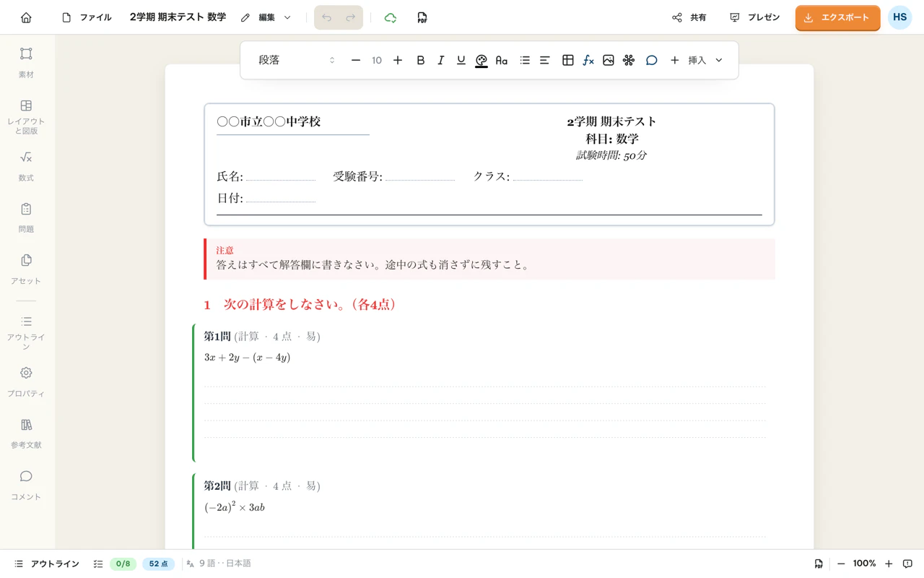
Task: Open the 数式 sidebar panel
Action: pos(26,166)
